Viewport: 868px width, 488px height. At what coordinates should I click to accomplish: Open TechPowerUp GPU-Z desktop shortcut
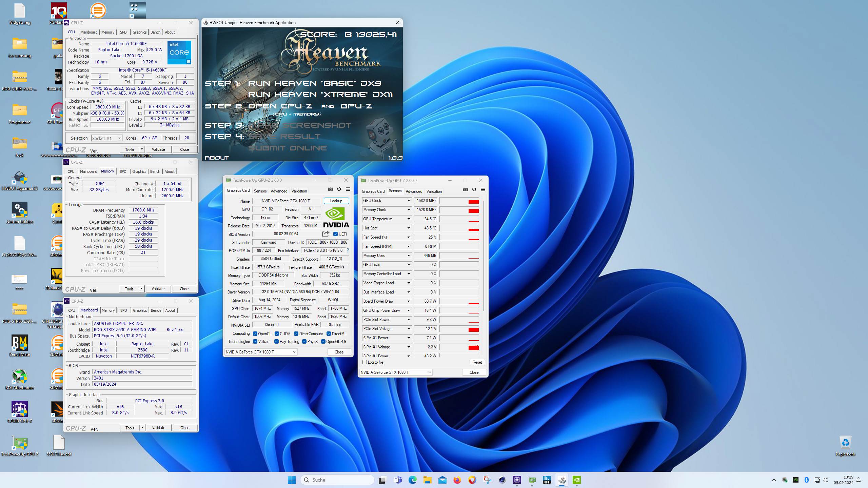point(20,445)
